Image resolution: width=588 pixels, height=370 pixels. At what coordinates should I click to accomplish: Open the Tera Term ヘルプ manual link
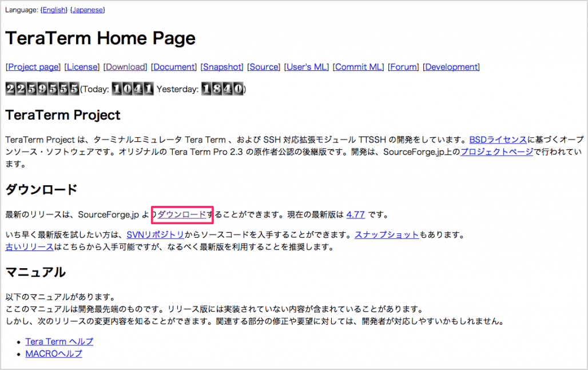(59, 341)
